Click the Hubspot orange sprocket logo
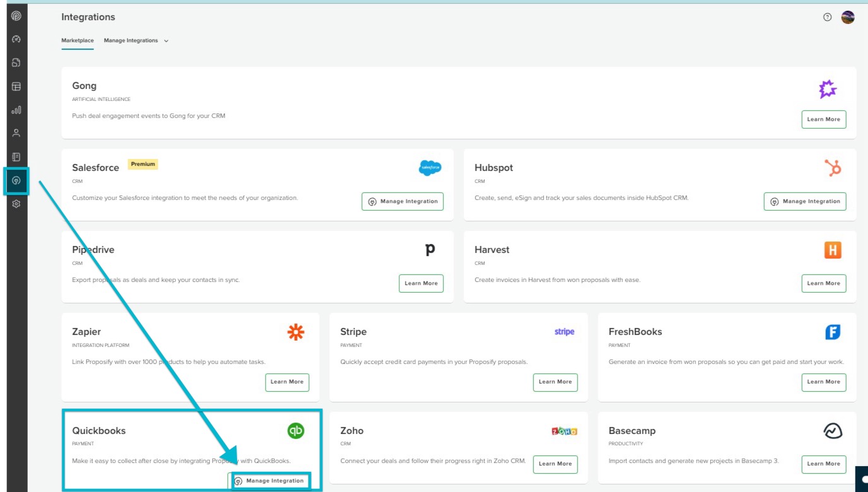This screenshot has height=492, width=868. pyautogui.click(x=833, y=168)
